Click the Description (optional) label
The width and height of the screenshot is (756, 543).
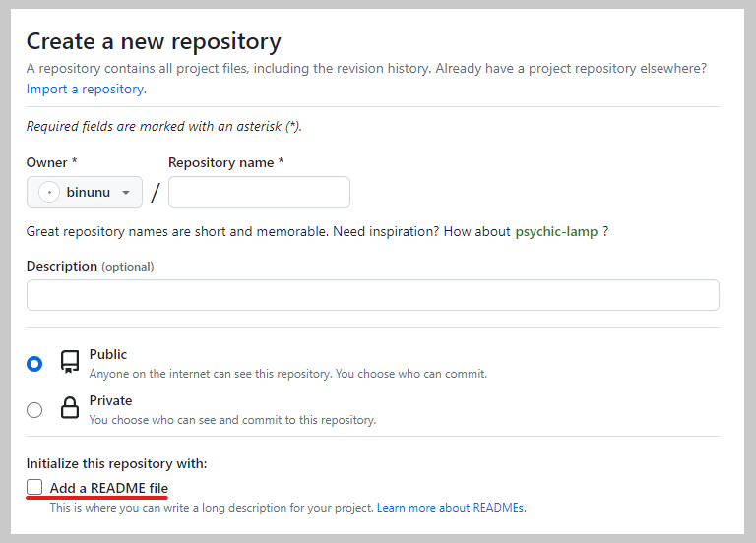(91, 266)
